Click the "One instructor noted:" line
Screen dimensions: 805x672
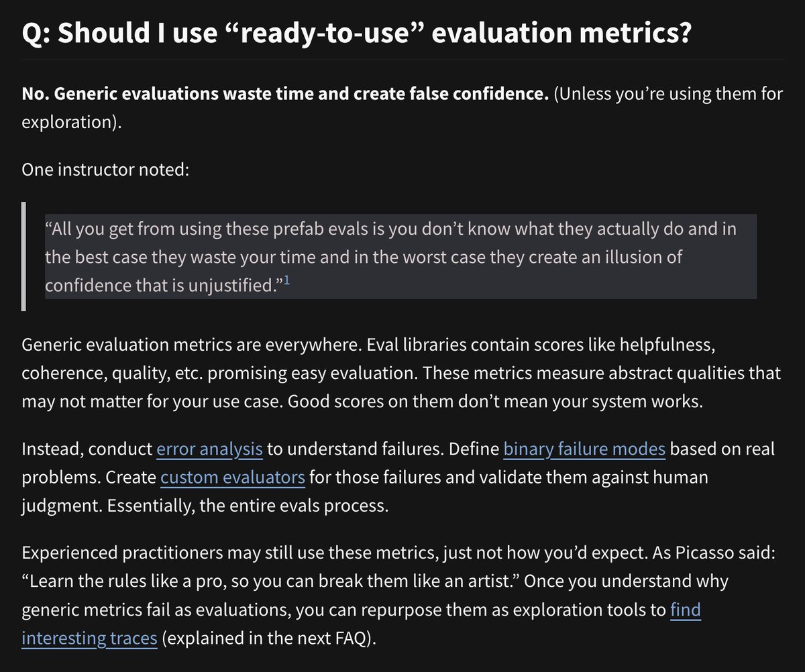coord(106,169)
